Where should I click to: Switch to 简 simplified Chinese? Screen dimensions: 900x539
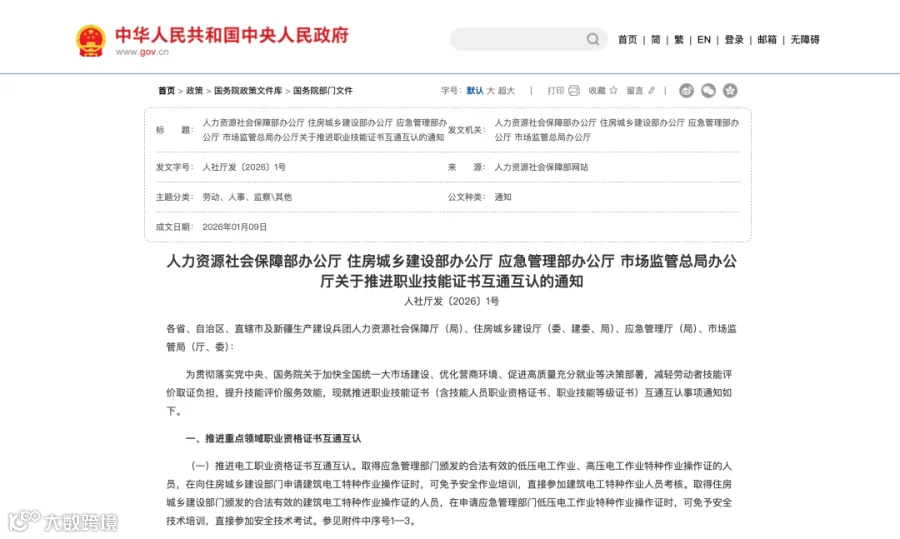[x=655, y=40]
